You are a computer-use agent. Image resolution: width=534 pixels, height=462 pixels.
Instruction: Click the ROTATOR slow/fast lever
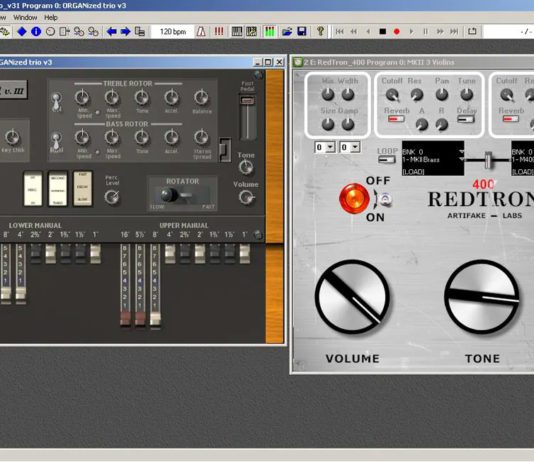pos(170,195)
